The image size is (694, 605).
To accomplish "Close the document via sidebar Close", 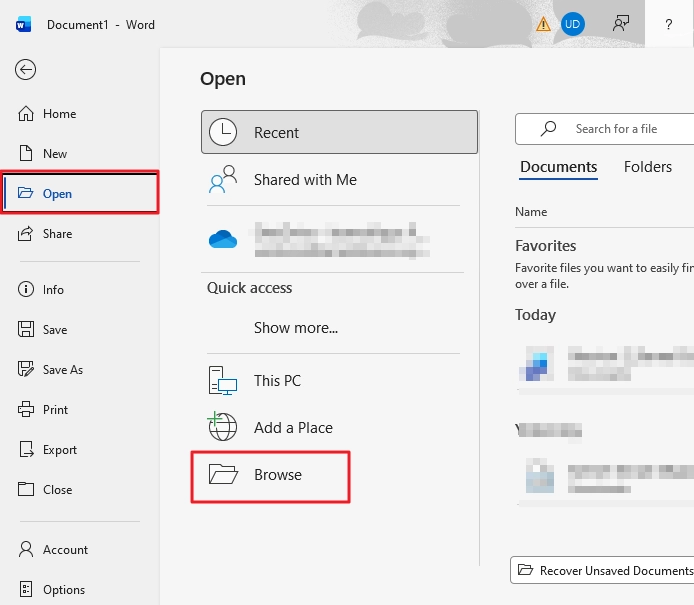I will [x=80, y=489].
